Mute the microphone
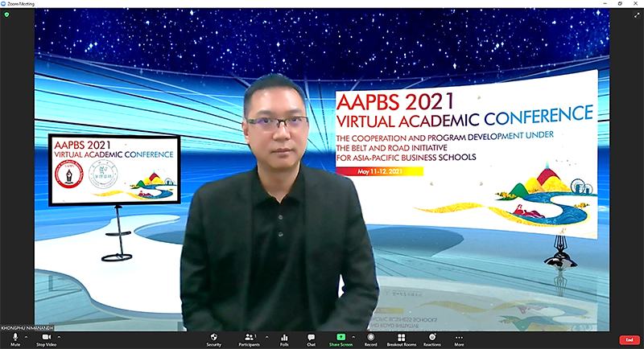The image size is (644, 349). [15, 339]
